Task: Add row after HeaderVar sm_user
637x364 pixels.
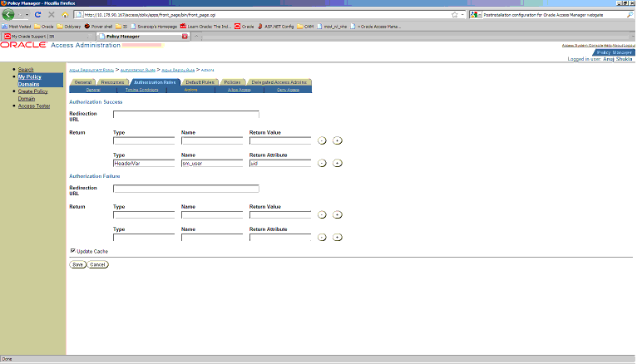Action: coord(337,163)
